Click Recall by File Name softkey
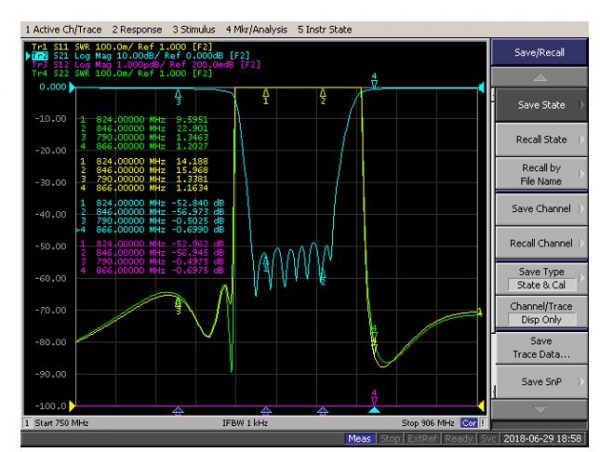 (x=541, y=174)
